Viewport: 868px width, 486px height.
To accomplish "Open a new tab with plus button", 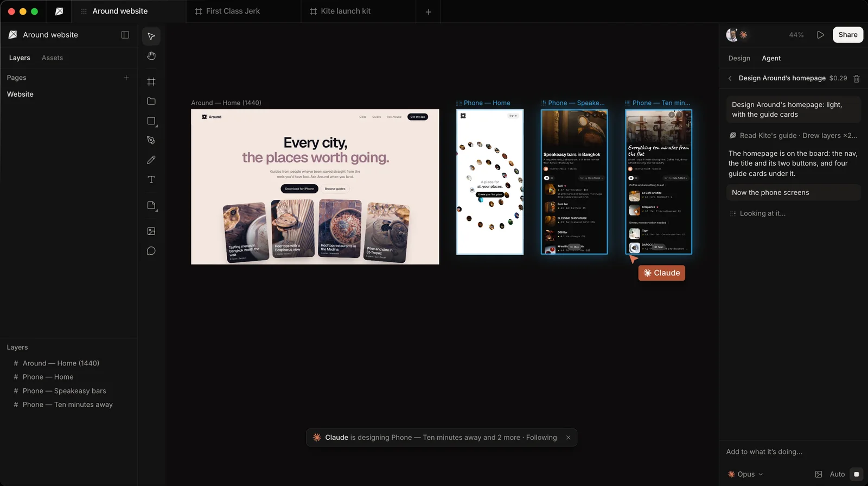I will pyautogui.click(x=428, y=11).
